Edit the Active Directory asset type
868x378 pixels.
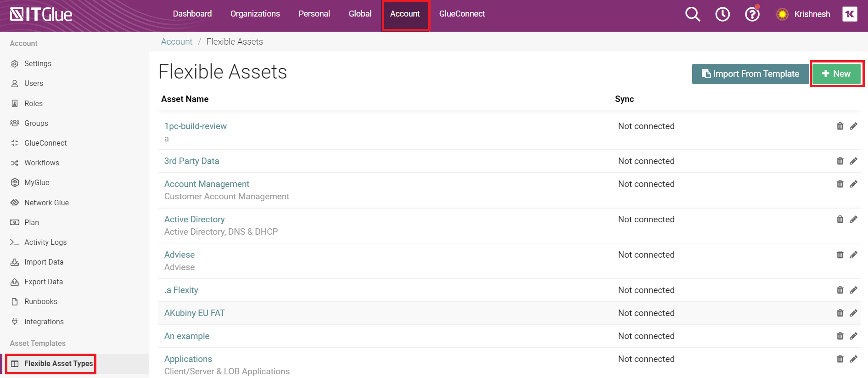[854, 219]
